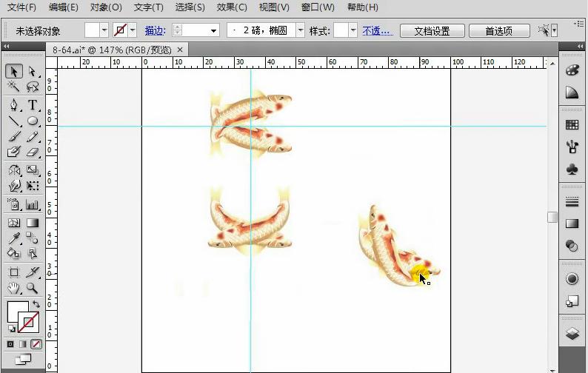588x373 pixels.
Task: Collapse the left toolbox panel arrows
Action: [7, 46]
